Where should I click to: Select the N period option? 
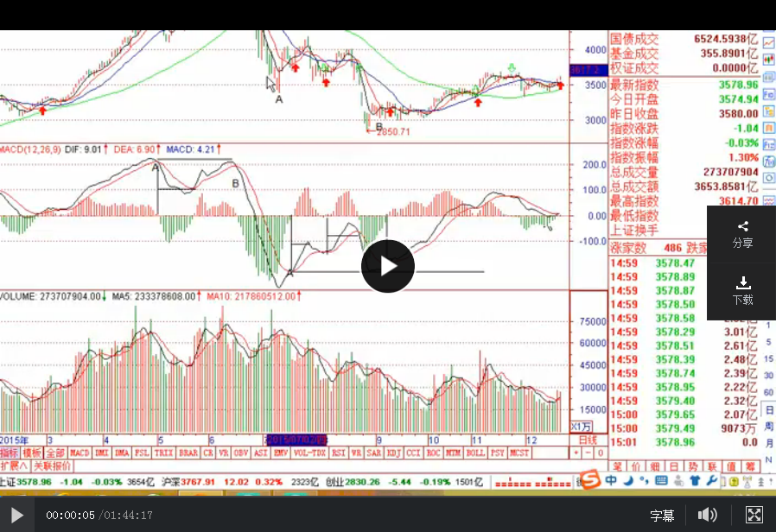click(x=768, y=459)
